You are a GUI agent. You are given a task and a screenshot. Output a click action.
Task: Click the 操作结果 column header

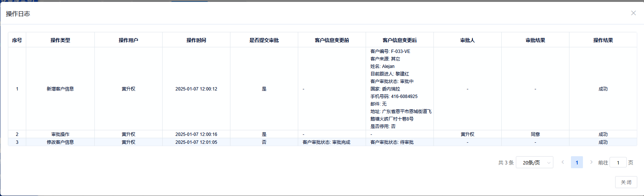click(603, 40)
